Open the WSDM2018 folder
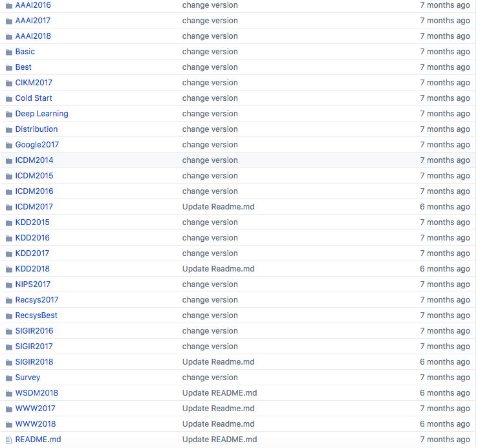Viewport: 478px width, 448px height. coord(37,394)
